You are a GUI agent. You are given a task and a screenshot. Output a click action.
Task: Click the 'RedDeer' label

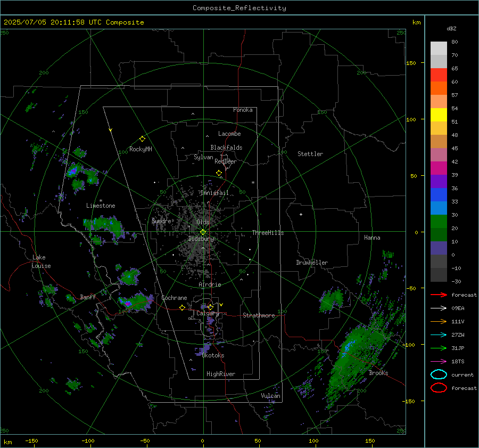[226, 161]
